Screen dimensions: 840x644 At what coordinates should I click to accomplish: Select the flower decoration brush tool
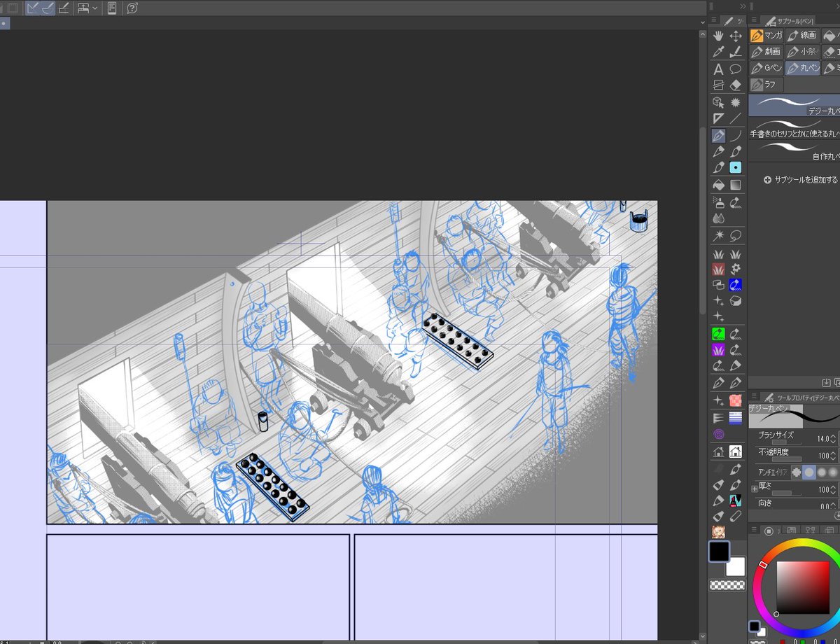(x=736, y=269)
